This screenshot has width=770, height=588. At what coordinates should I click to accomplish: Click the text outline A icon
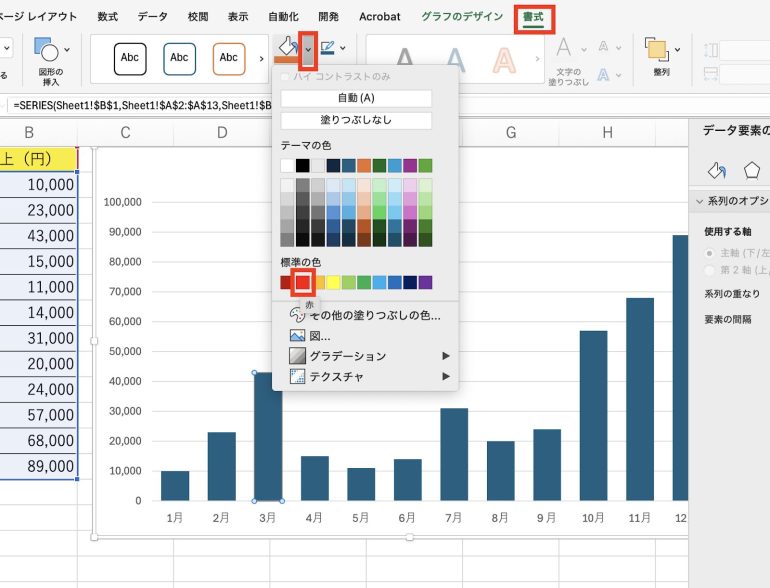point(604,47)
